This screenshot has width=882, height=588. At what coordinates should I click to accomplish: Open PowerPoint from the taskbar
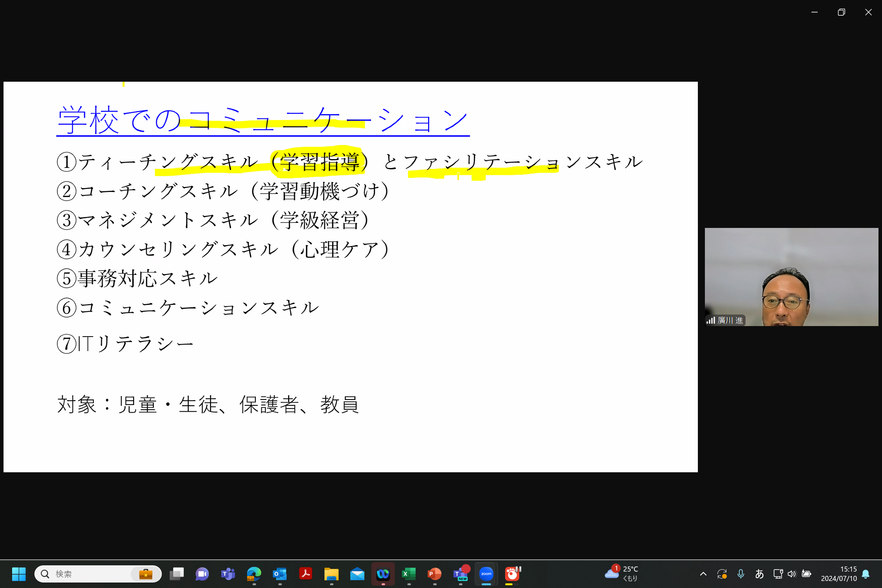[434, 574]
